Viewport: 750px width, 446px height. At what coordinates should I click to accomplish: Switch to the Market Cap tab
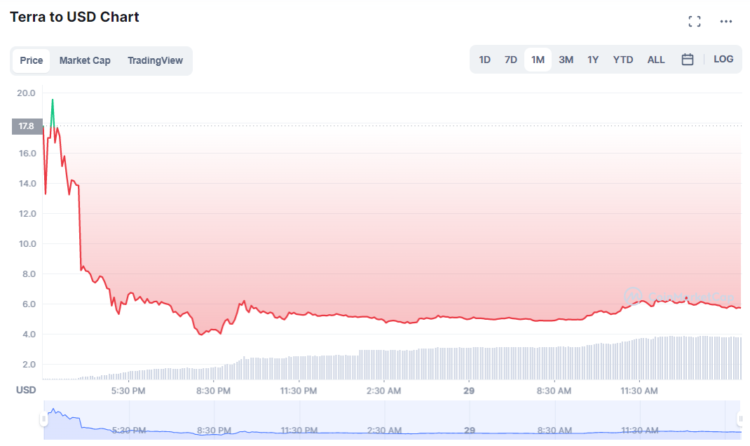tap(85, 61)
